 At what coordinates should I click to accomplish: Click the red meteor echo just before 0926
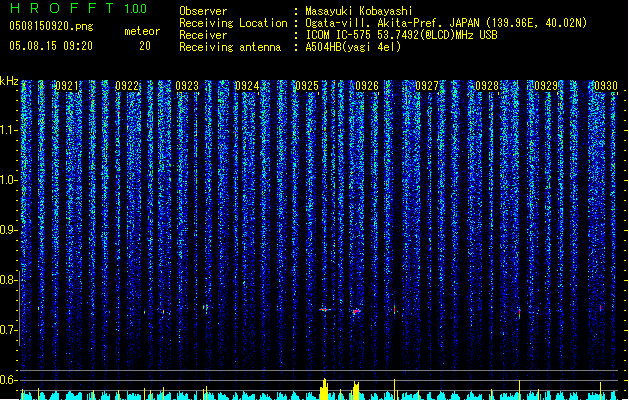point(356,311)
